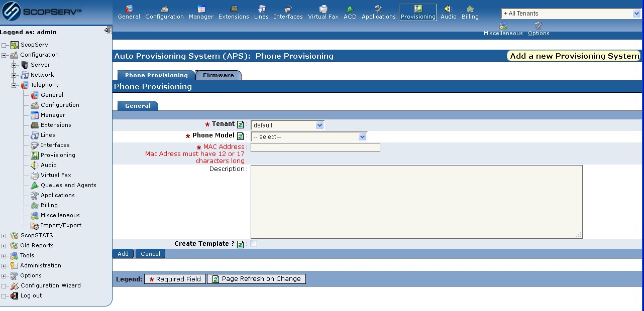Screen dimensions: 644x311
Task: Click Add a new Provisioning System
Action: pos(574,56)
